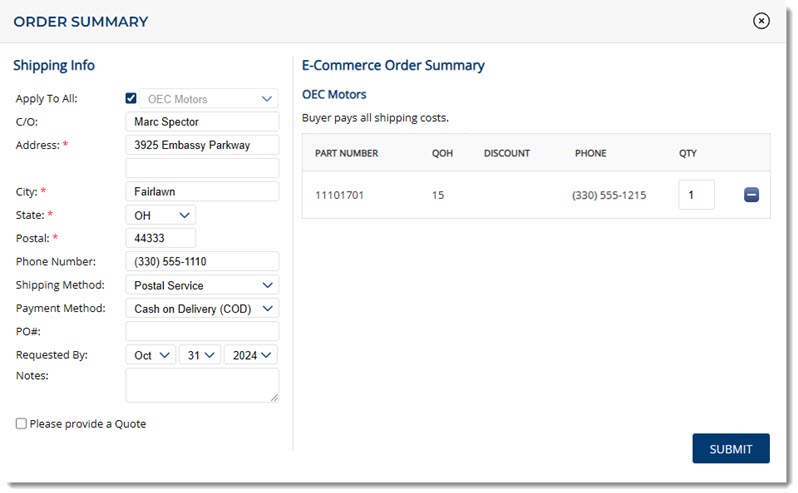Submit the order
This screenshot has width=798, height=493.
pos(731,448)
